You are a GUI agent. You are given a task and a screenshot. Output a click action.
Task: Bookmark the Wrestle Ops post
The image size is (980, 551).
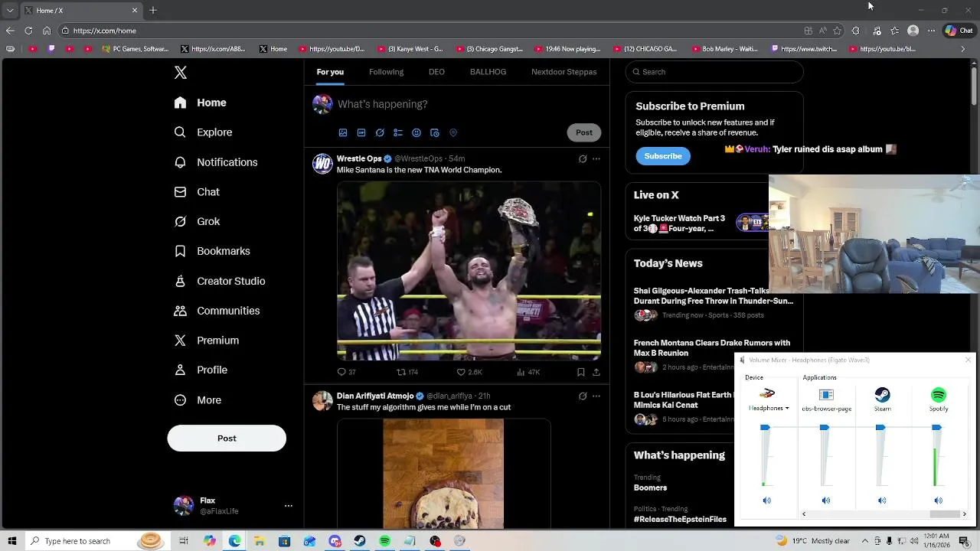[581, 372]
